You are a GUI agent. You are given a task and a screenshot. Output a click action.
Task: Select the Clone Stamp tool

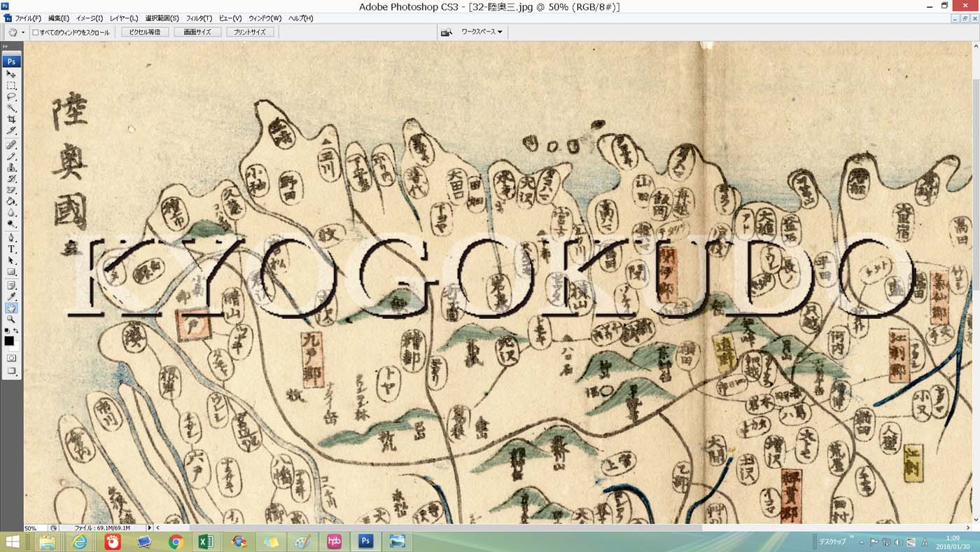pyautogui.click(x=12, y=167)
